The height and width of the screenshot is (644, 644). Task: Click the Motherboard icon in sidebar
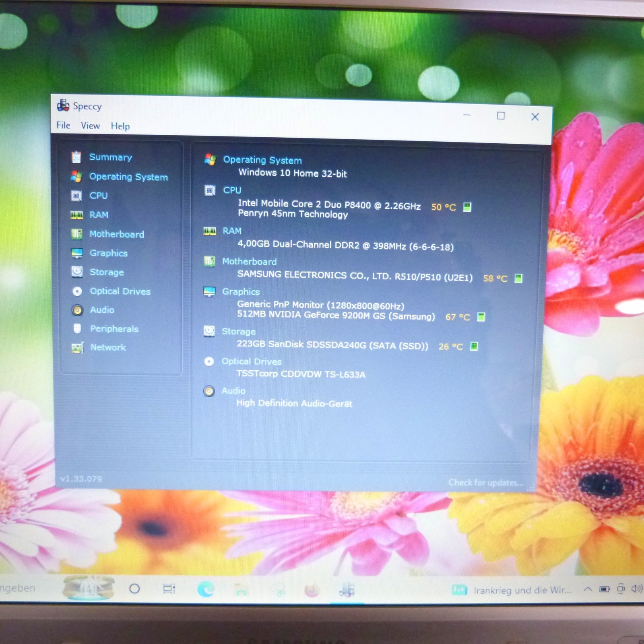coord(76,234)
